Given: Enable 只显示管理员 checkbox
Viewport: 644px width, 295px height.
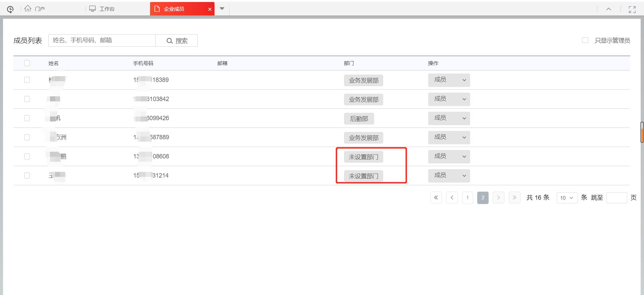Looking at the screenshot, I should [585, 40].
